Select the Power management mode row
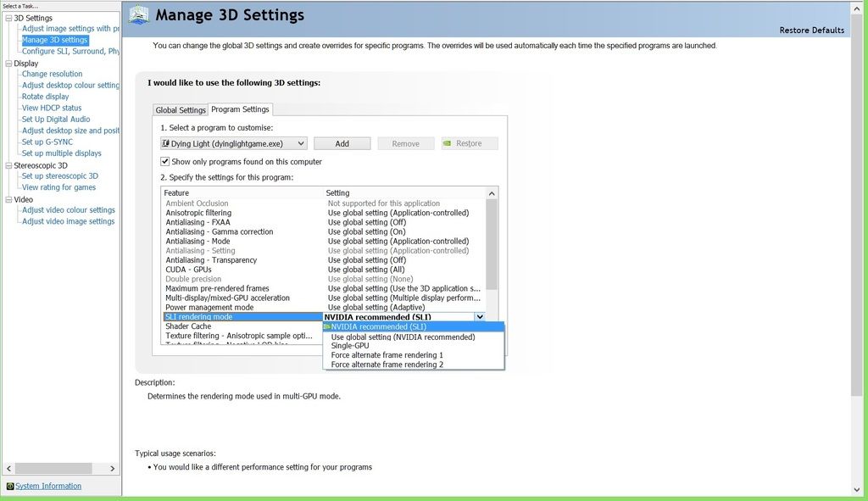This screenshot has height=501, width=868. 324,308
